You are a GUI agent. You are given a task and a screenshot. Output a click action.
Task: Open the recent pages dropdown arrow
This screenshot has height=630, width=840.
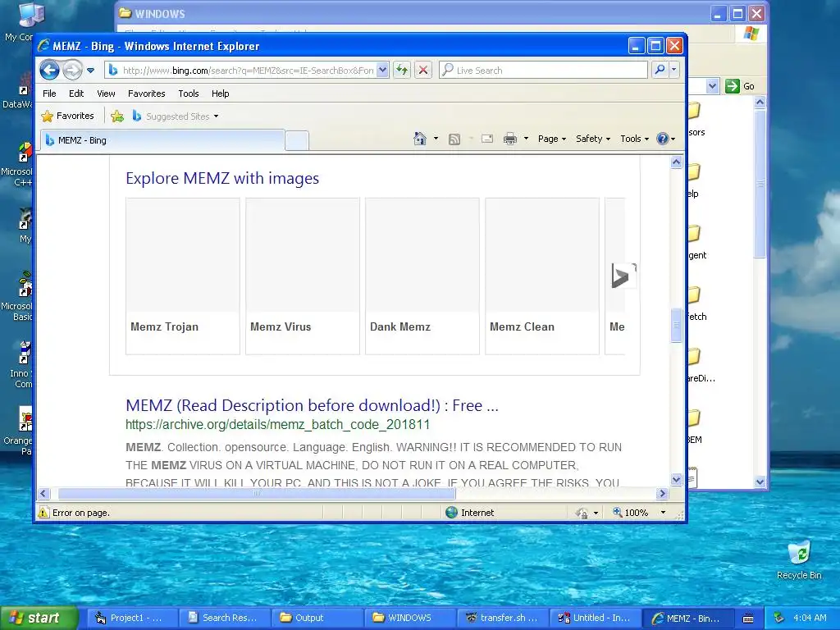tap(90, 71)
